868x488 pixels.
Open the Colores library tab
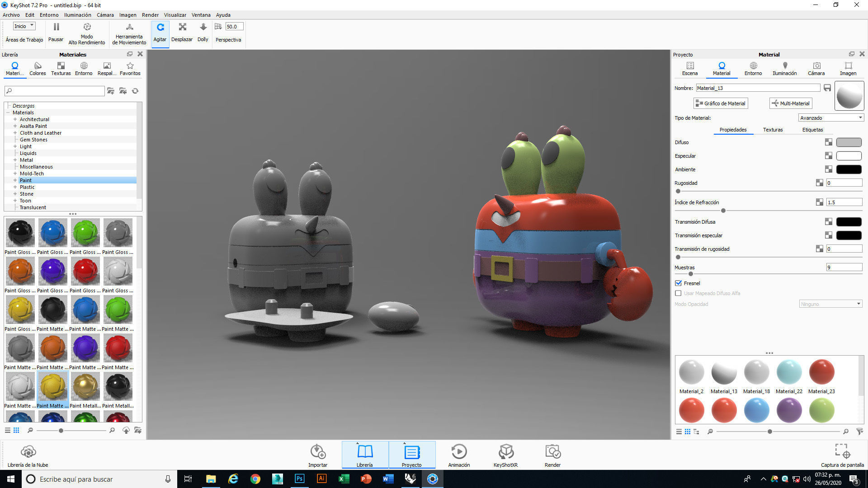[38, 69]
